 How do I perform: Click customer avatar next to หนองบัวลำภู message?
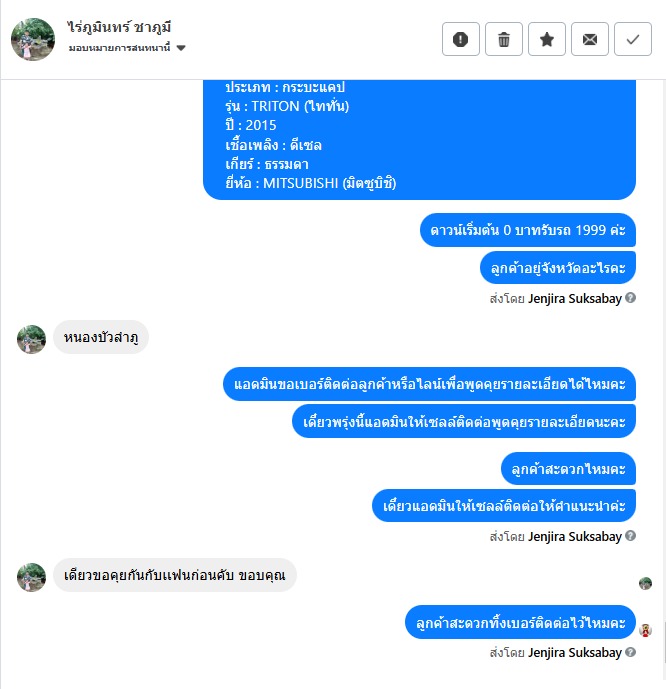pos(31,339)
